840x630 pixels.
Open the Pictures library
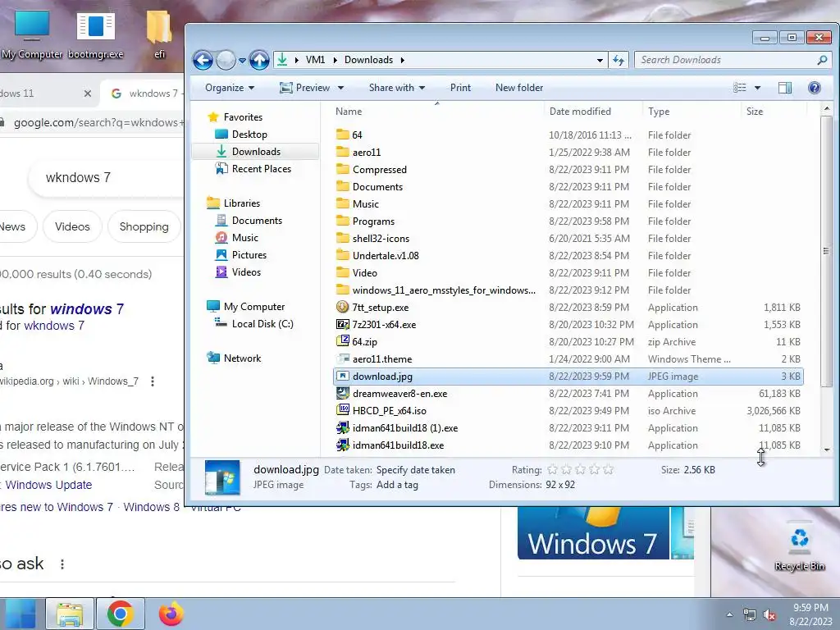pos(249,255)
